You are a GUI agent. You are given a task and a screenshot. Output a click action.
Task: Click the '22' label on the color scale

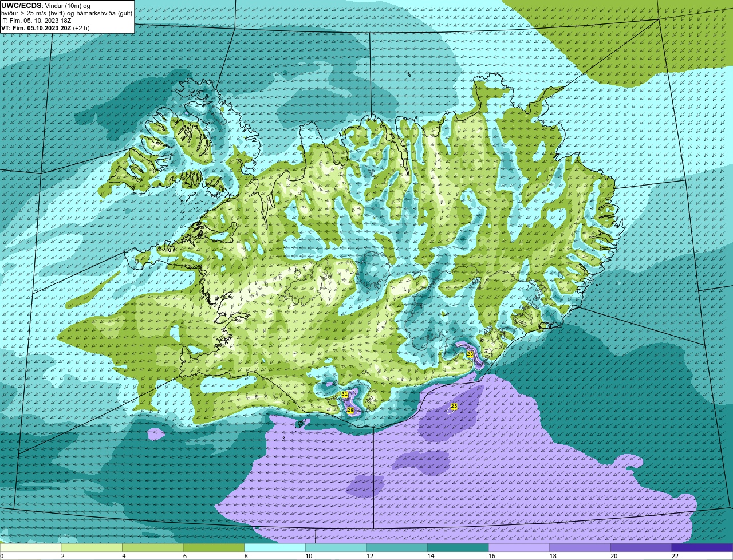coord(675,556)
